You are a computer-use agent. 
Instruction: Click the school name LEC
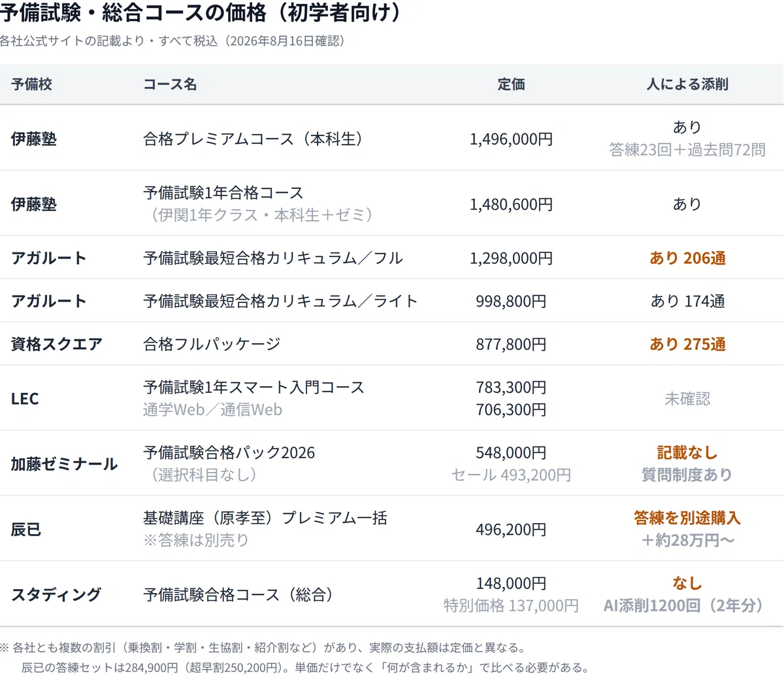25,399
